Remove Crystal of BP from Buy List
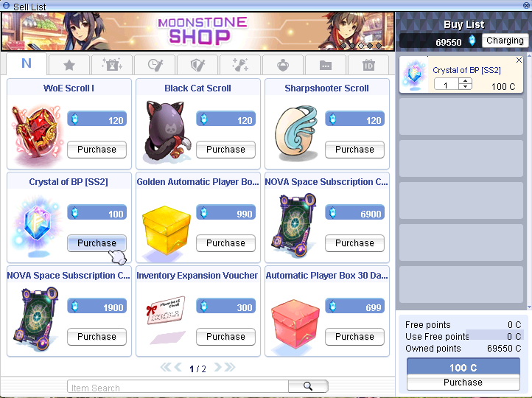Image resolution: width=532 pixels, height=398 pixels. 519,60
